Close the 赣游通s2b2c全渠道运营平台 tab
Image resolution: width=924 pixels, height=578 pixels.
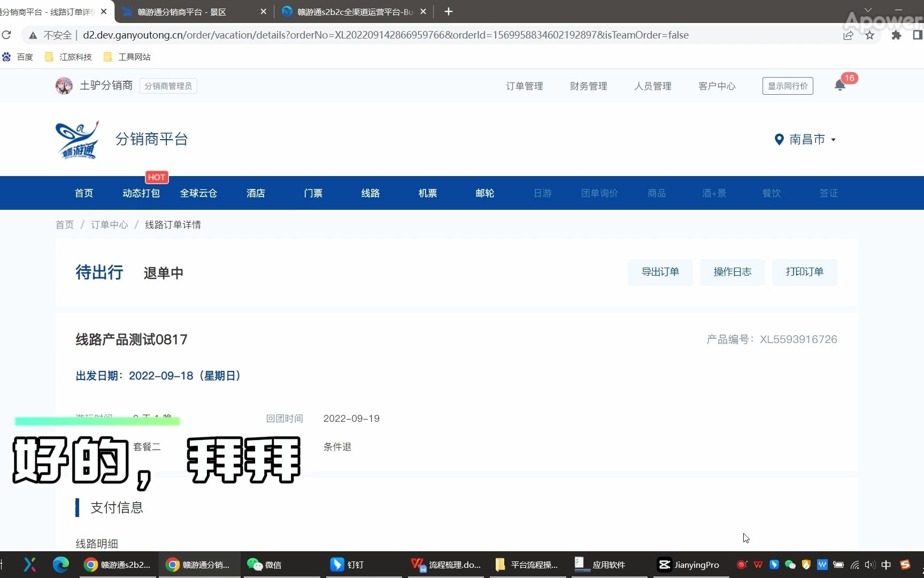pos(423,11)
